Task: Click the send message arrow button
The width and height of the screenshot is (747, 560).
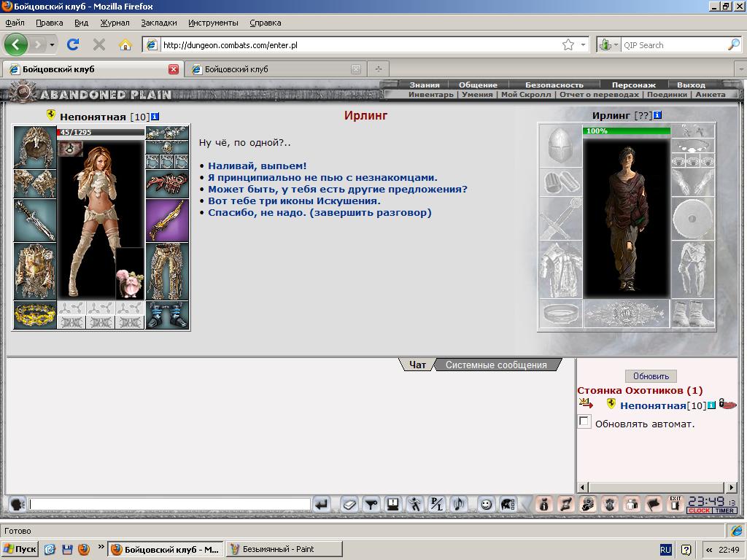Action: [x=322, y=504]
